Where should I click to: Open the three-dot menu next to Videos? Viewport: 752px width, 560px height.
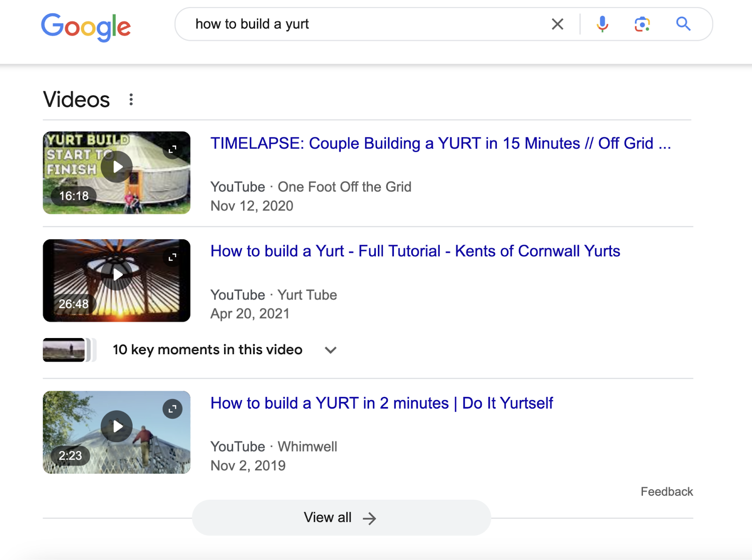pos(131,99)
